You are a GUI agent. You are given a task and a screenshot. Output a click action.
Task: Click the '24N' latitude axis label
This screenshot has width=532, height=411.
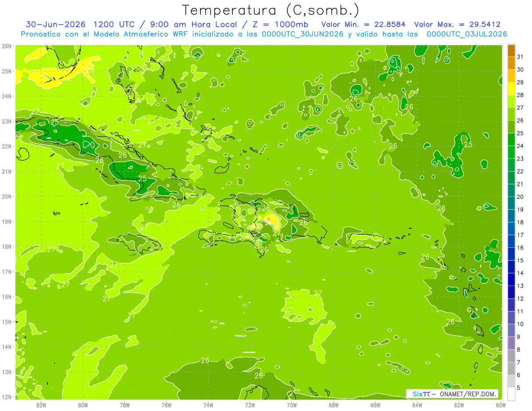(x=6, y=96)
